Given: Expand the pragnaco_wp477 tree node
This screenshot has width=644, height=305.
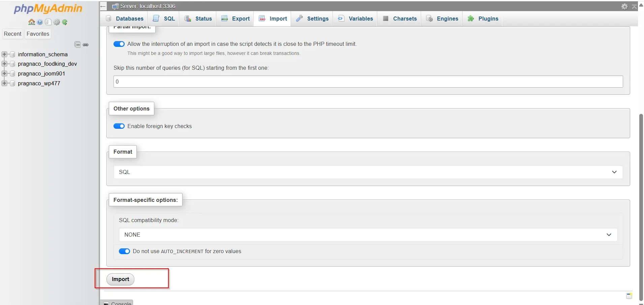Looking at the screenshot, I should [x=4, y=83].
